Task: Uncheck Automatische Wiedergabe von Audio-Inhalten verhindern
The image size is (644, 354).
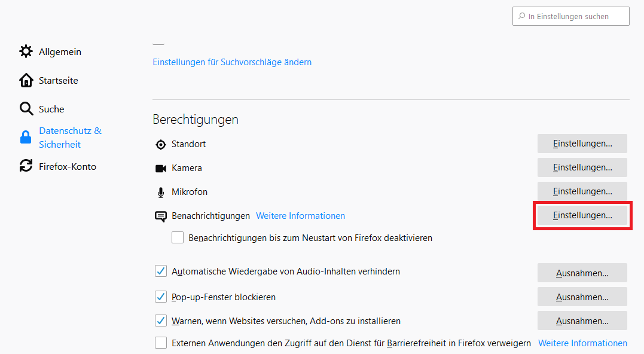Action: pyautogui.click(x=161, y=271)
